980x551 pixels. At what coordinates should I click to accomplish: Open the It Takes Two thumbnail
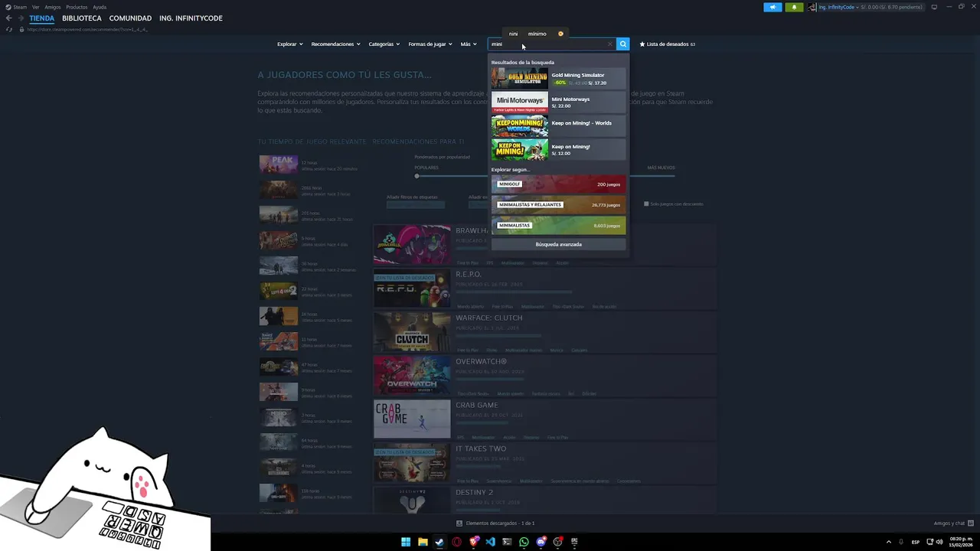[x=412, y=462]
